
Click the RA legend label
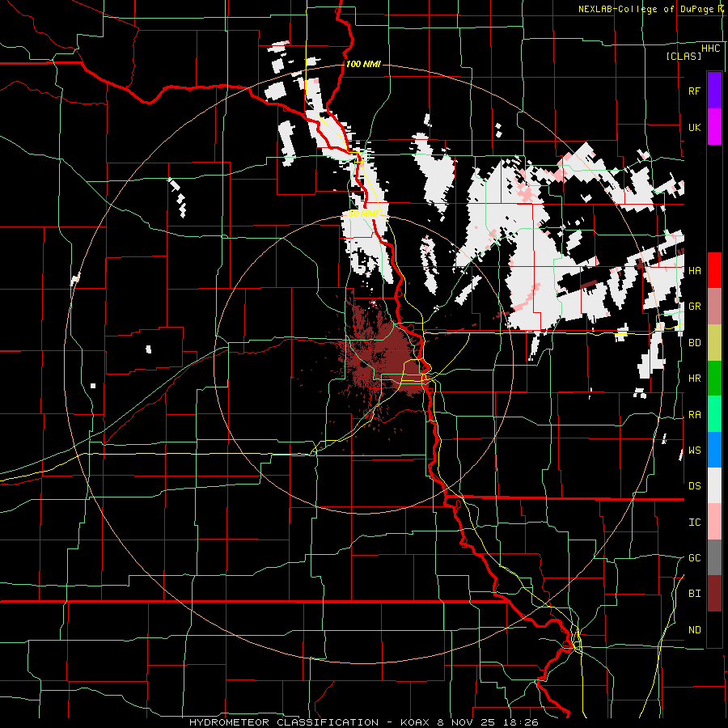(694, 415)
